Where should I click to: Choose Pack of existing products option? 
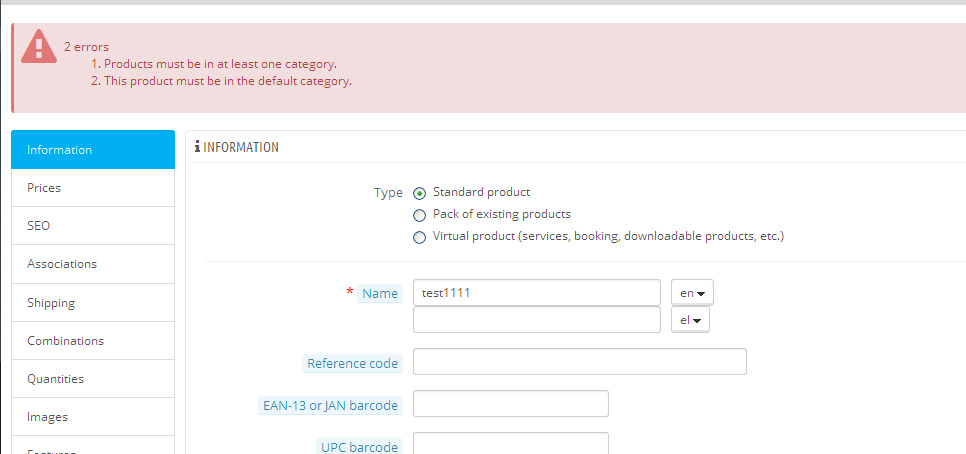[420, 215]
